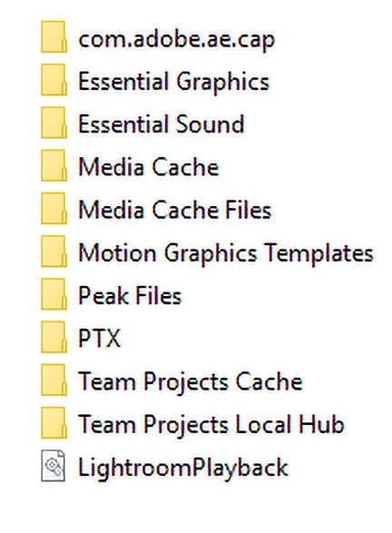Image resolution: width=392 pixels, height=533 pixels.
Task: Select the com.adobe.ae.cap folder icon
Action: (54, 37)
